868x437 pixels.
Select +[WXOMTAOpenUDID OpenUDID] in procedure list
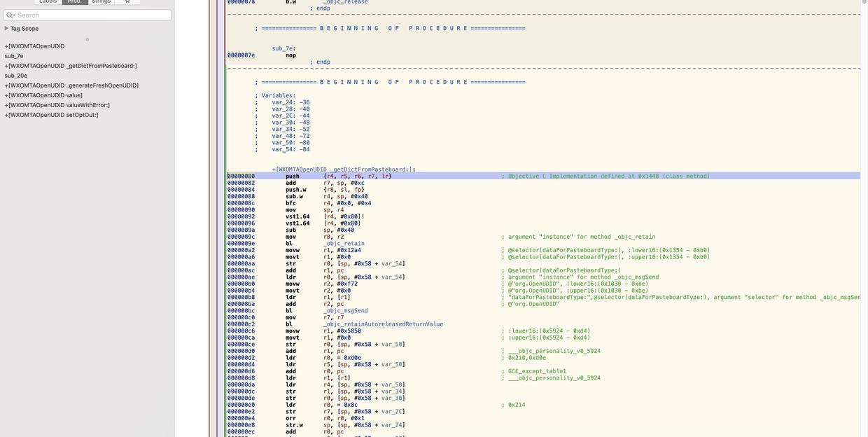35,46
